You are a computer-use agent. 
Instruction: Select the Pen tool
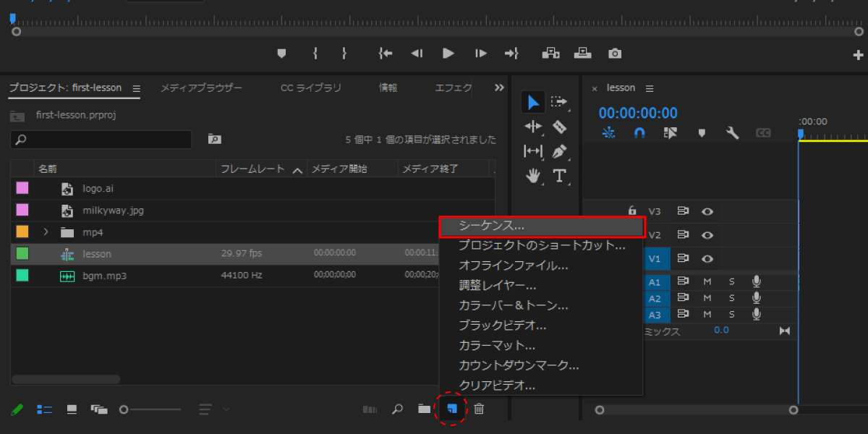click(559, 150)
